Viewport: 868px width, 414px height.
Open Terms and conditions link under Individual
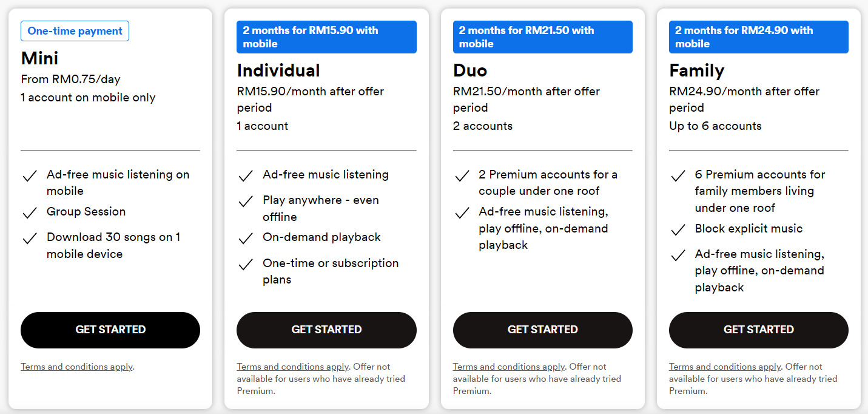[x=293, y=367]
